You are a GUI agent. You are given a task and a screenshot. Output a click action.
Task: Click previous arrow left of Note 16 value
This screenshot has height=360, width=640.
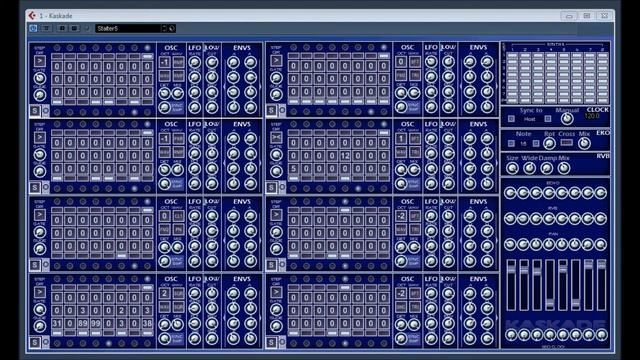point(511,144)
